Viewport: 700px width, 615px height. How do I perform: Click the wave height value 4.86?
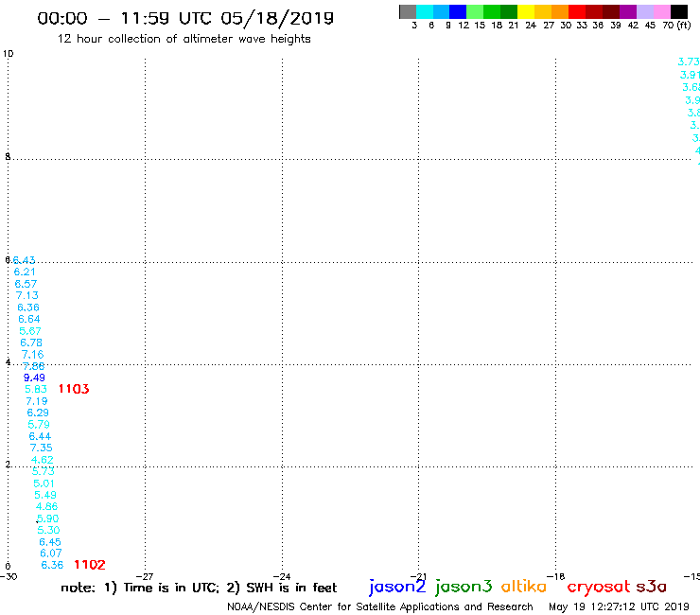click(x=47, y=506)
